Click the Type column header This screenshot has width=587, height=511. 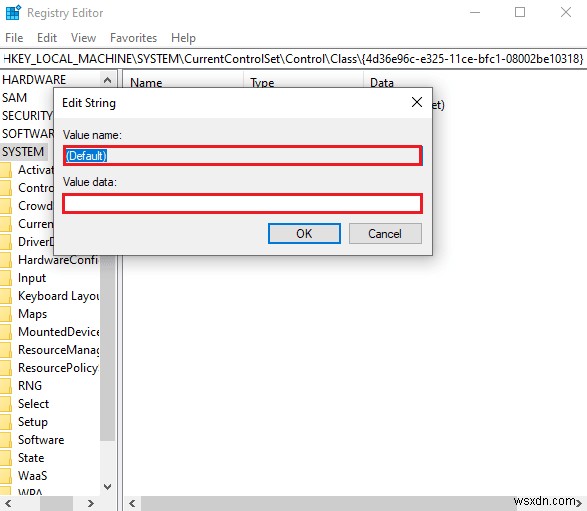coord(262,82)
